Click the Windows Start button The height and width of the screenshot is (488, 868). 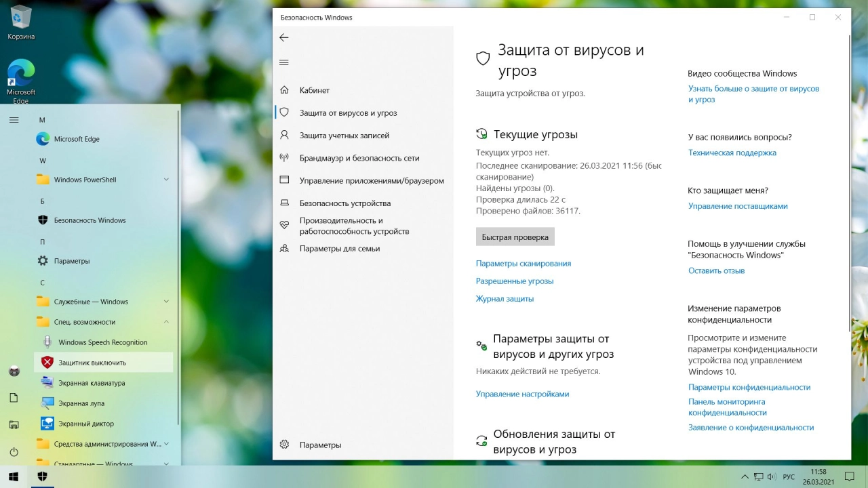point(14,476)
